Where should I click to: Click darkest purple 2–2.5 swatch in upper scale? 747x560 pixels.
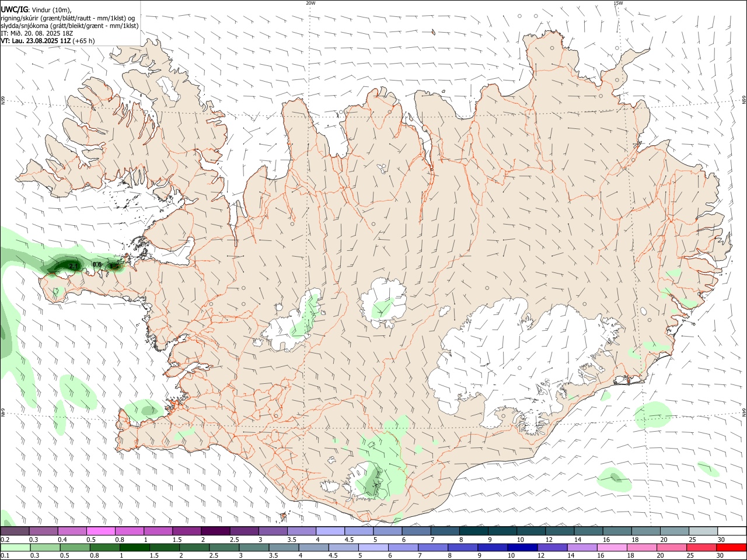click(215, 531)
